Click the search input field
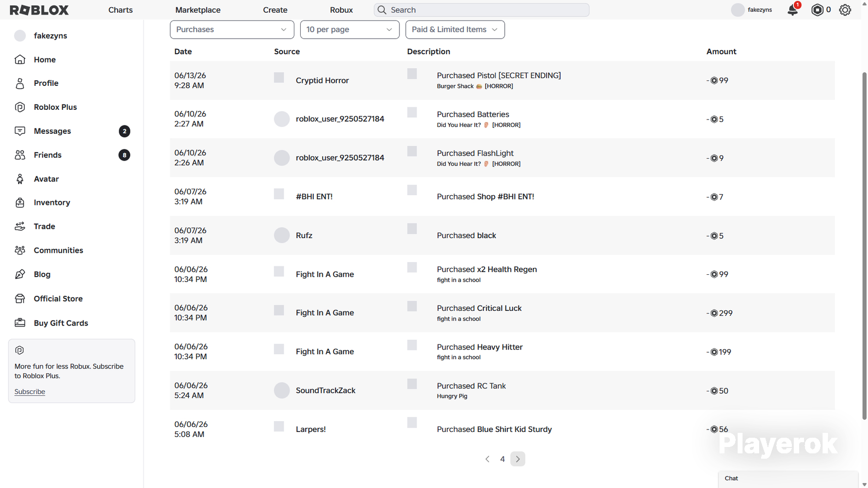The height and width of the screenshot is (488, 868). coord(481,10)
